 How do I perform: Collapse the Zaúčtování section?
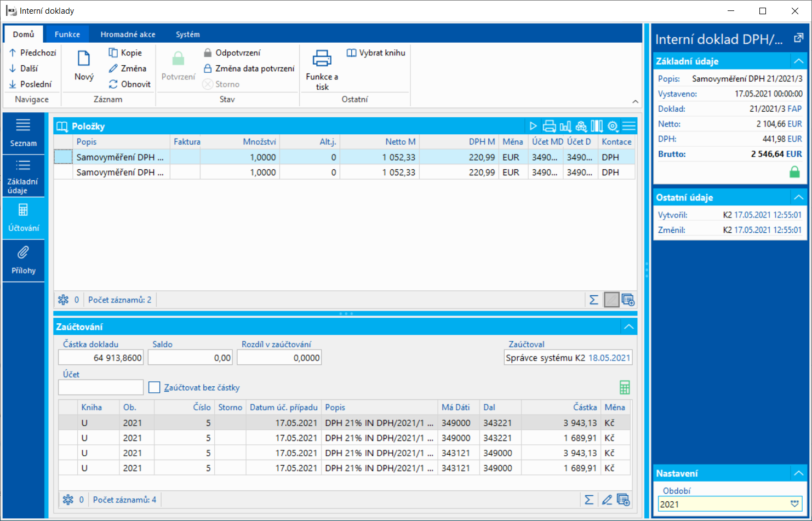(x=628, y=327)
